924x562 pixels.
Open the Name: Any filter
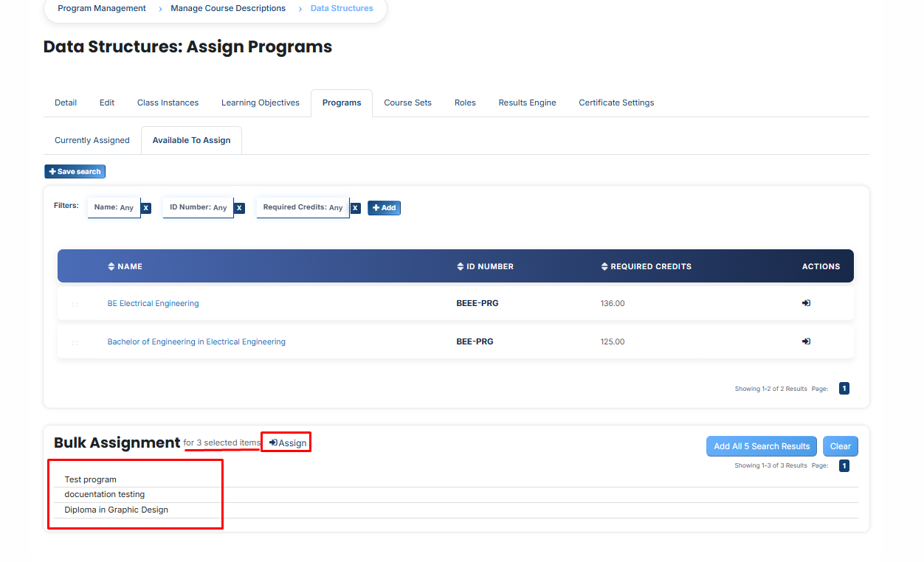point(114,207)
